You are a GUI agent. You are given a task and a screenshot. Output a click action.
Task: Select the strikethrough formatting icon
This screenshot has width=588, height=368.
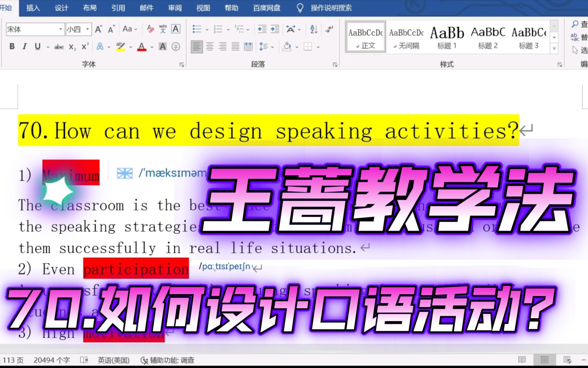(x=58, y=47)
